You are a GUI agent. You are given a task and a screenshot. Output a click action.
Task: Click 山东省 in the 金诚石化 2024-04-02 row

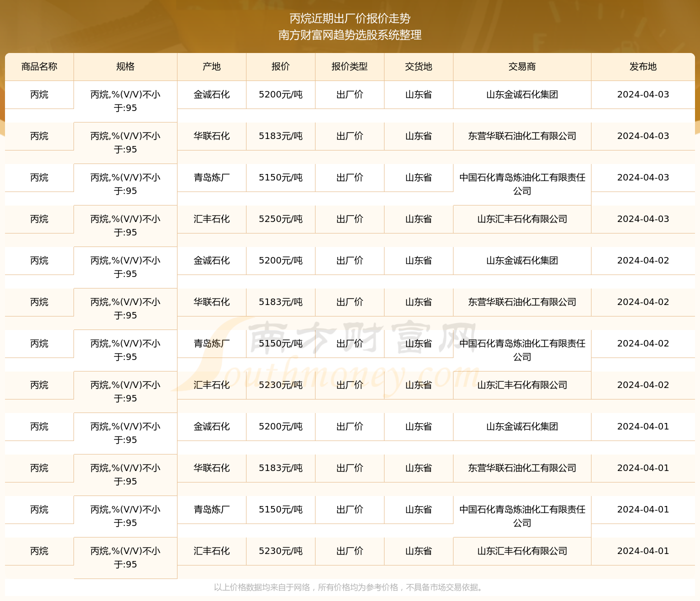tap(418, 260)
